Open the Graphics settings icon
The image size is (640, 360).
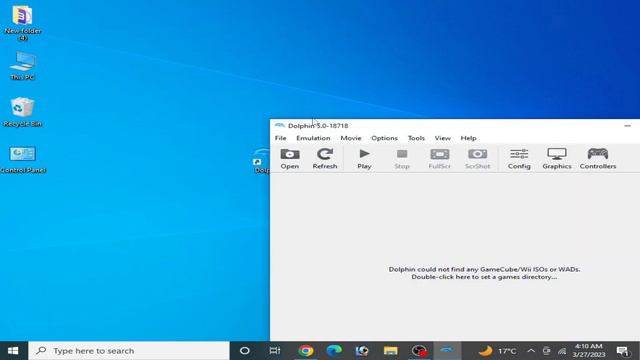coord(557,159)
